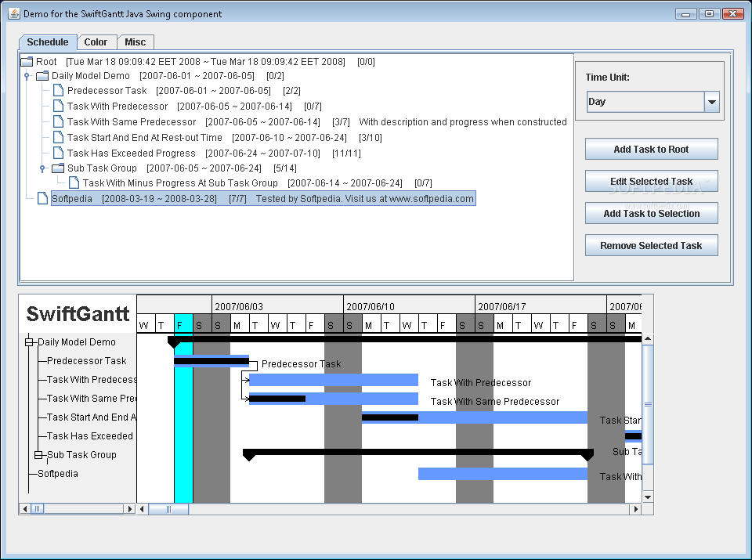
Task: Click Task With Minus Progress document icon
Action: 74,182
